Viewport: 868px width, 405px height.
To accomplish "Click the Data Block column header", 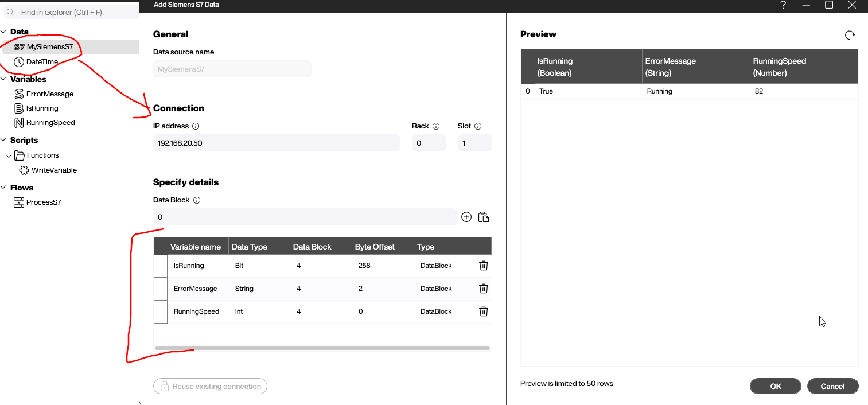I will (321, 247).
